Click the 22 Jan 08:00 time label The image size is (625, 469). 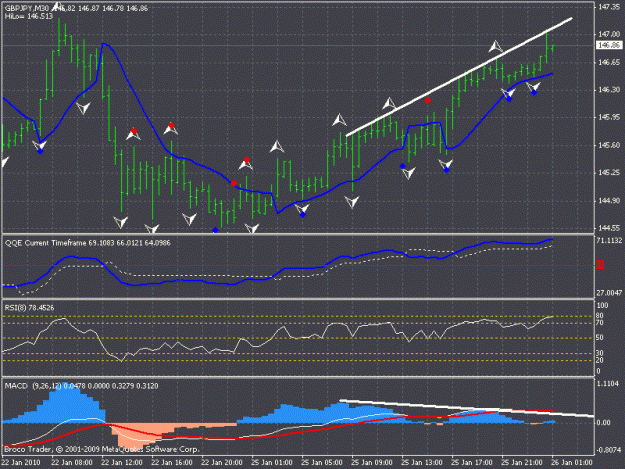coord(72,463)
